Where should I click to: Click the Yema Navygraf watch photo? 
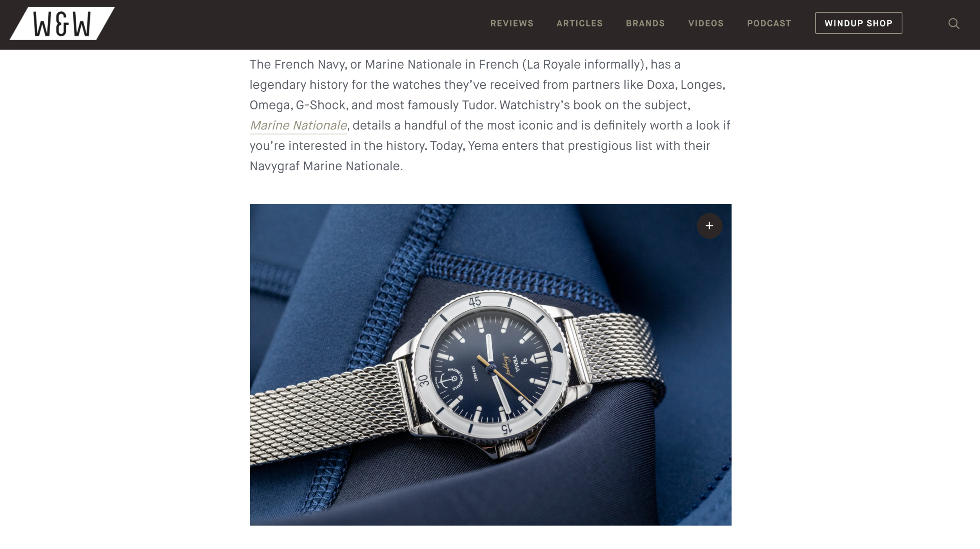click(x=490, y=365)
